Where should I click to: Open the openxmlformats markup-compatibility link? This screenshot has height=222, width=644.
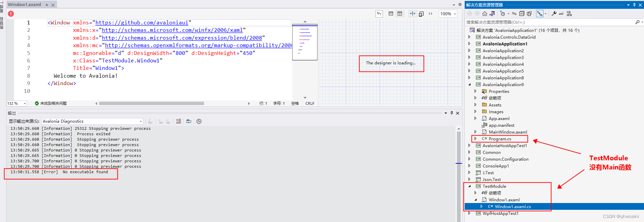[198, 45]
